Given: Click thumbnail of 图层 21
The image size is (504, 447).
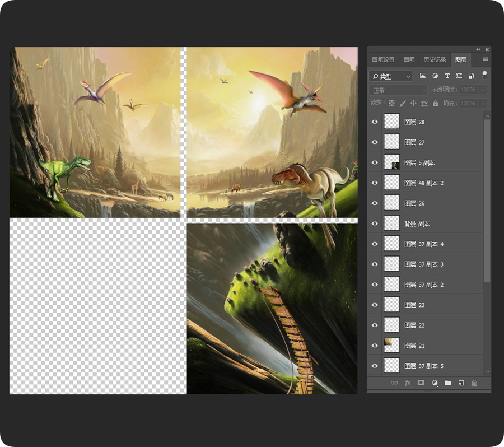Looking at the screenshot, I should click(x=392, y=346).
